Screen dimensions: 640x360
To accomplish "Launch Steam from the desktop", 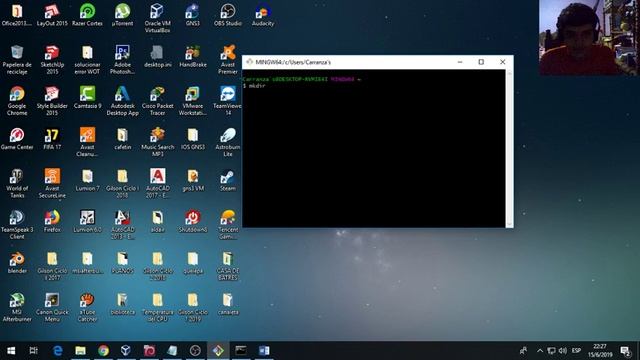I will coord(227,180).
